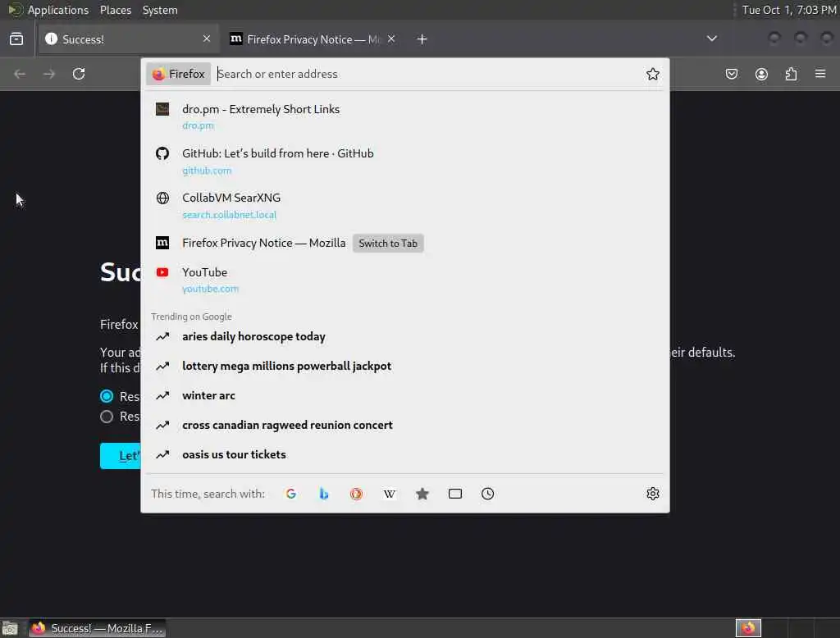
Task: Search this time with Bing
Action: point(323,494)
